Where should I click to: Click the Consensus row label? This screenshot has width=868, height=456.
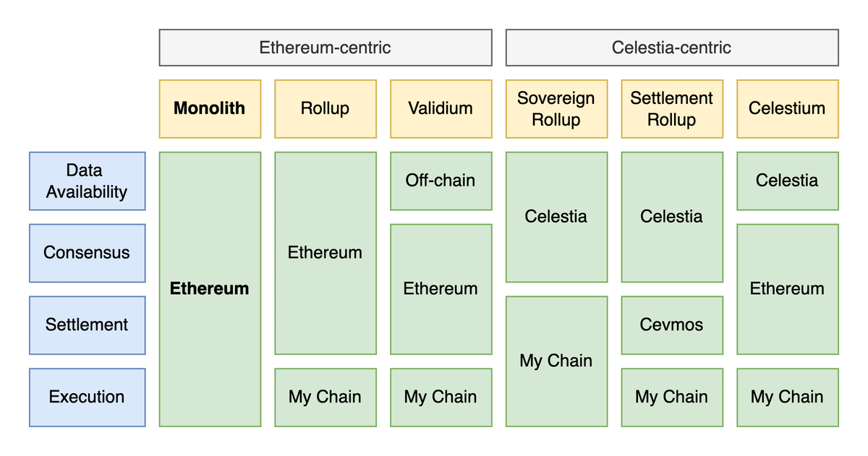(x=87, y=253)
